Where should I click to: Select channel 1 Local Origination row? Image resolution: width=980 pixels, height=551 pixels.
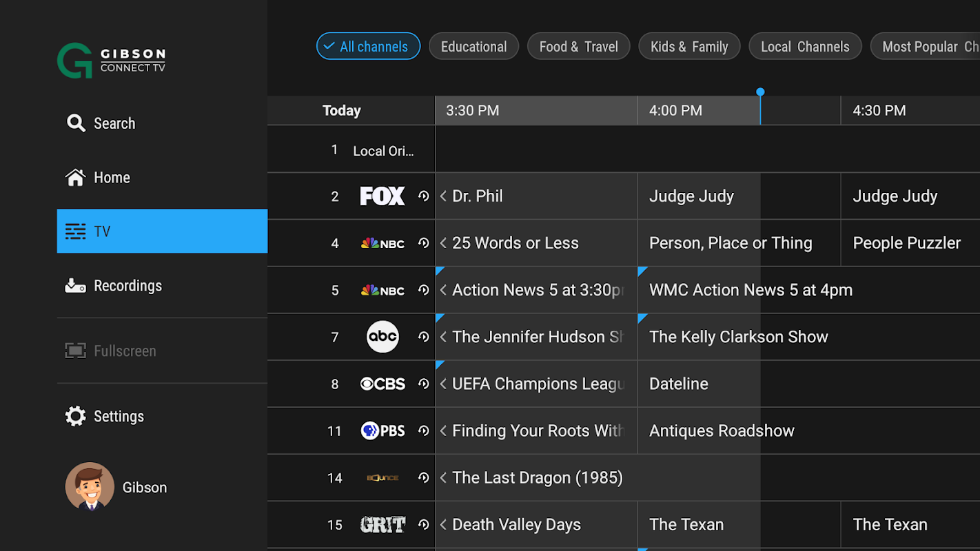(624, 149)
